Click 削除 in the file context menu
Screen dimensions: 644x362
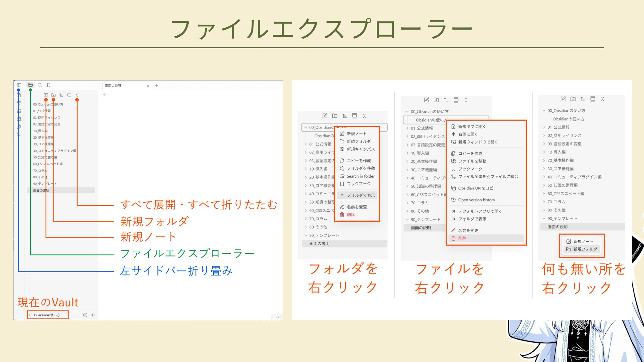click(462, 238)
